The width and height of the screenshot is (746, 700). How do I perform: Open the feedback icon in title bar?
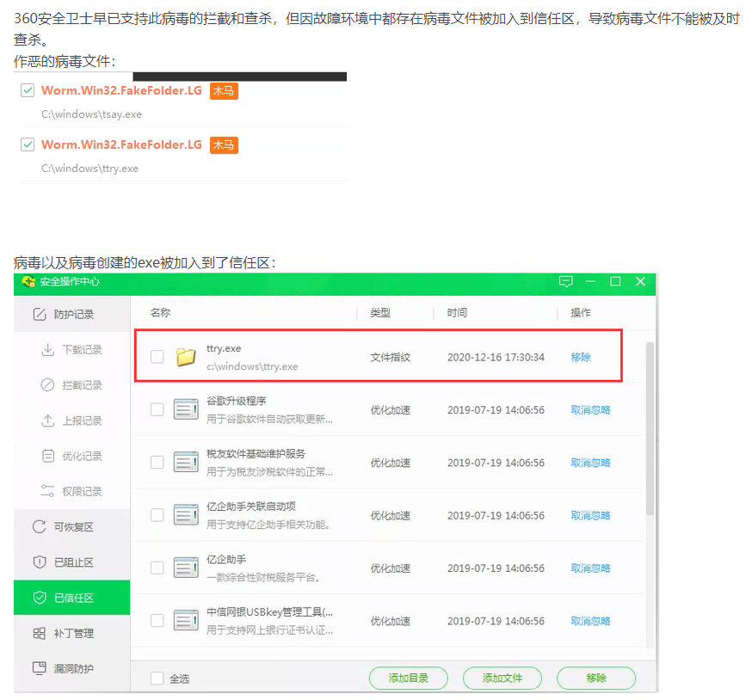(565, 281)
